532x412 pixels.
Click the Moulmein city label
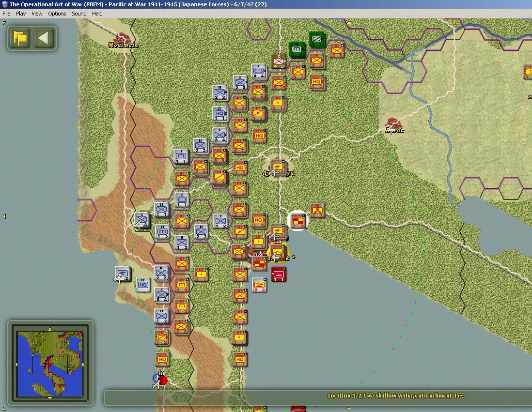pos(123,45)
